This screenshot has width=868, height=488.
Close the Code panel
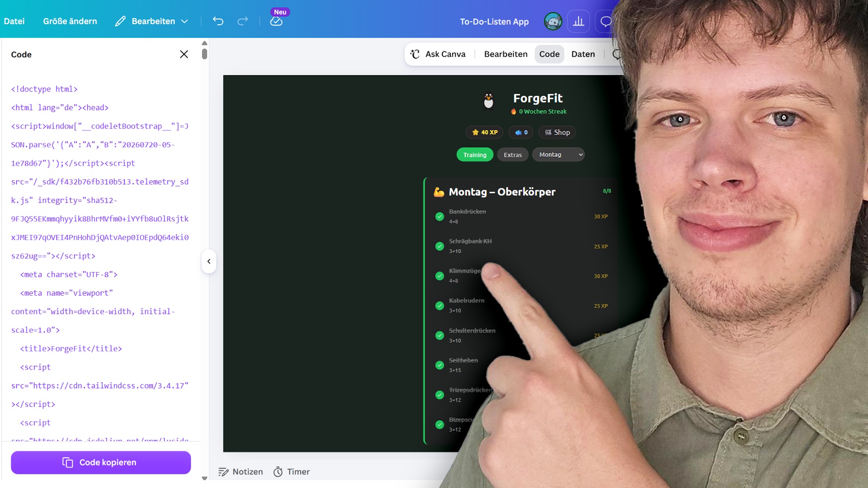pos(184,54)
